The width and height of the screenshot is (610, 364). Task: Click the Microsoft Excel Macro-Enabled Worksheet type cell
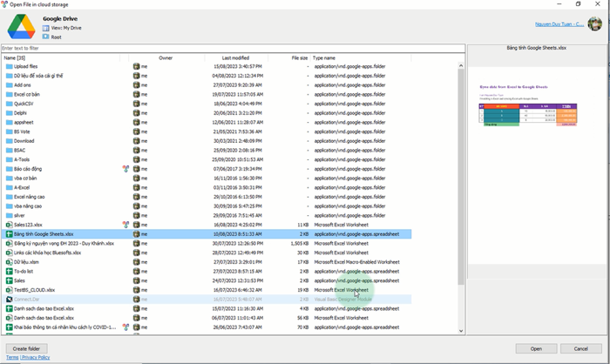click(356, 262)
